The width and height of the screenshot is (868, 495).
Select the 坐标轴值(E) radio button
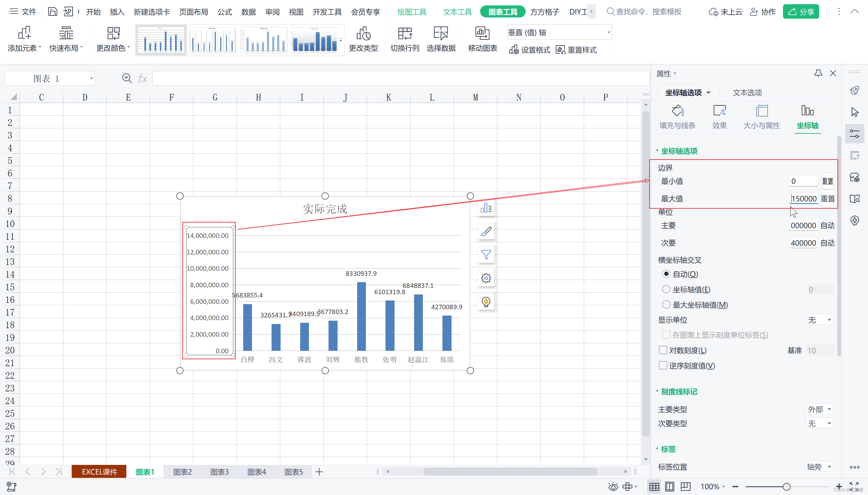coord(666,289)
